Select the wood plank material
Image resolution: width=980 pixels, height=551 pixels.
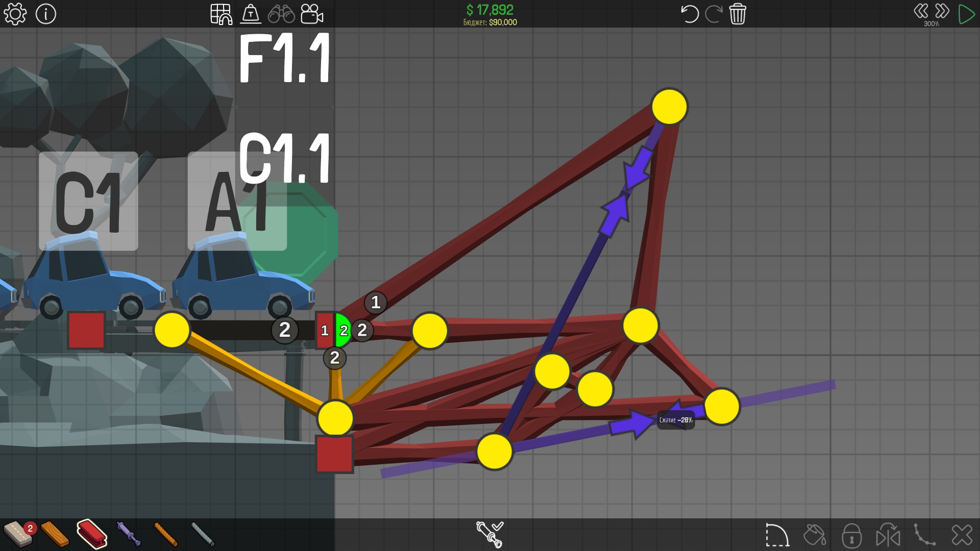click(x=55, y=534)
